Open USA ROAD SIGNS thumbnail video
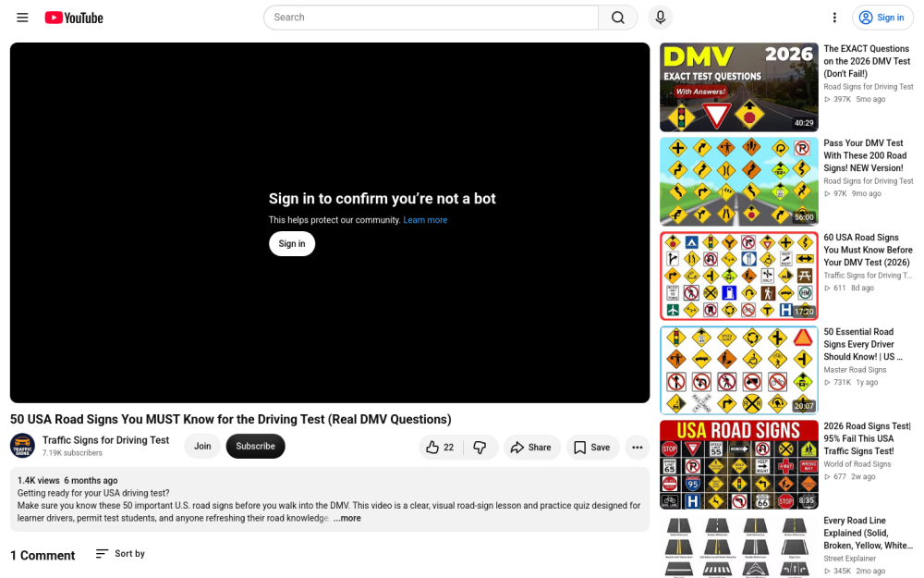The width and height of the screenshot is (924, 578). 739,465
